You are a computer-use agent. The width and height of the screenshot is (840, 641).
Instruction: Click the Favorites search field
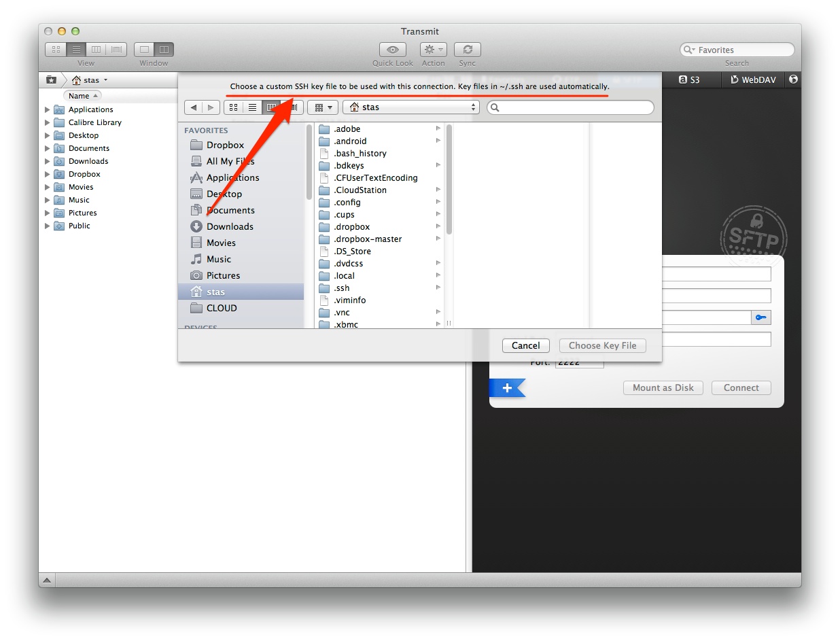click(x=737, y=50)
